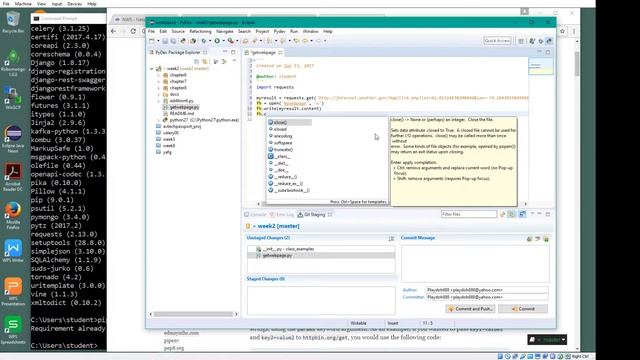Expand the chapter7 folder
The width and height of the screenshot is (640, 360).
tap(159, 82)
